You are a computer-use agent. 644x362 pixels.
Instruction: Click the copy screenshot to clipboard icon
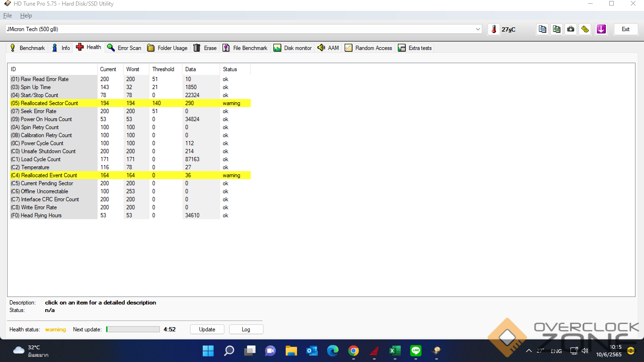[x=557, y=29]
